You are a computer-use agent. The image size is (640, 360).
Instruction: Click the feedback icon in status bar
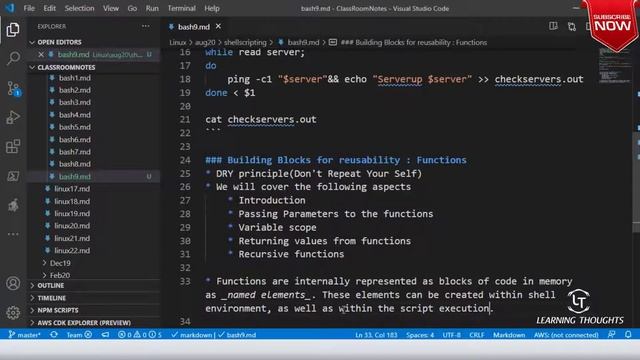[611, 335]
